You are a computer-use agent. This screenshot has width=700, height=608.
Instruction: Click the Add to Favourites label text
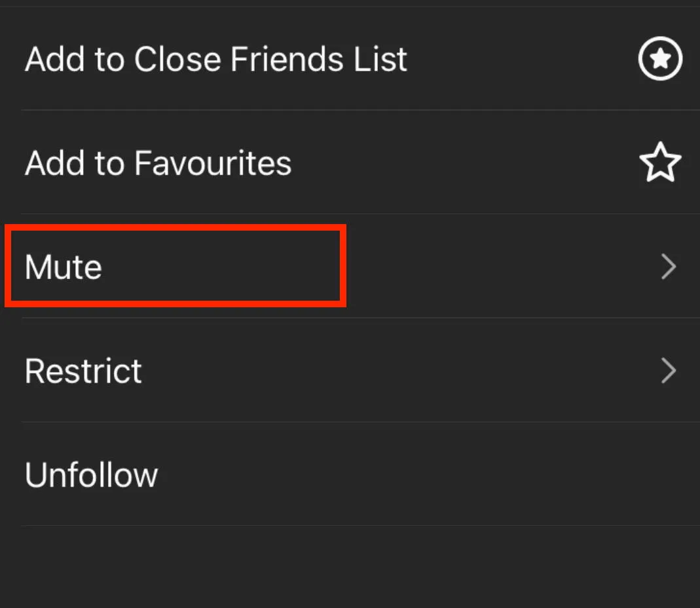158,162
